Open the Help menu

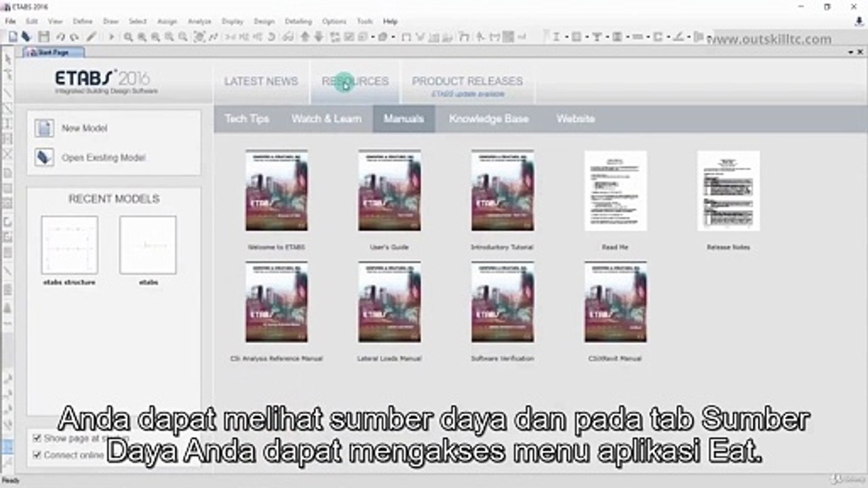point(391,22)
